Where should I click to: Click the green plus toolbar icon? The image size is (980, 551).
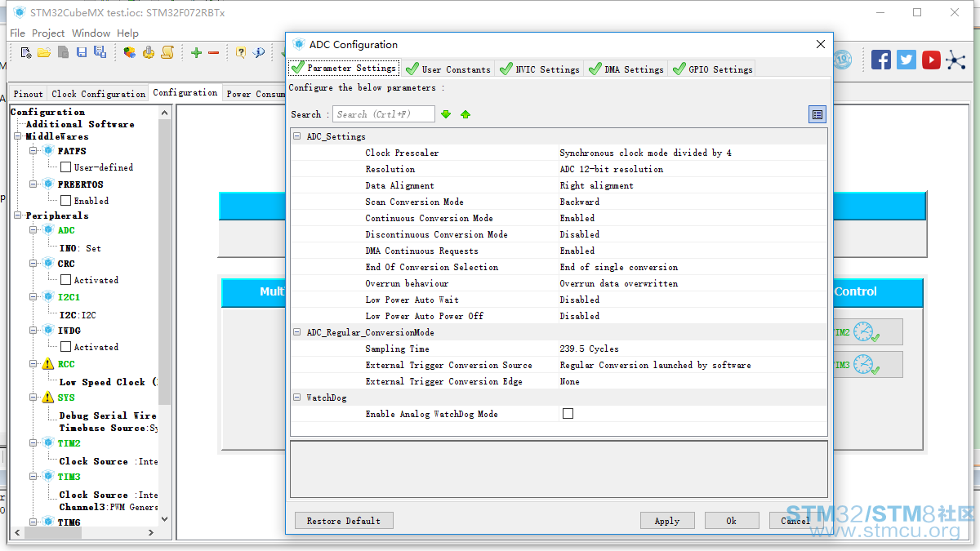[x=196, y=52]
